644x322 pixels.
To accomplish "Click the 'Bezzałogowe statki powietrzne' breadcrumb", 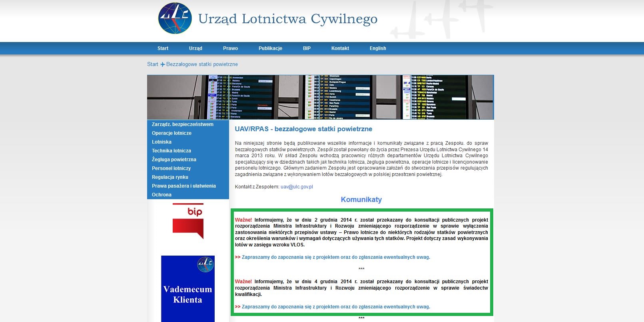I will click(x=202, y=64).
